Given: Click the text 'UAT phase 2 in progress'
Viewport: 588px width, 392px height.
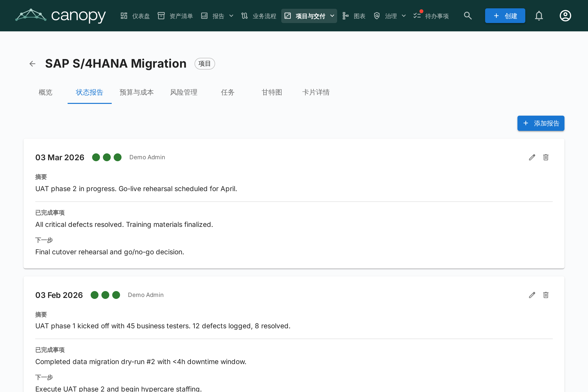Looking at the screenshot, I should pyautogui.click(x=75, y=189).
